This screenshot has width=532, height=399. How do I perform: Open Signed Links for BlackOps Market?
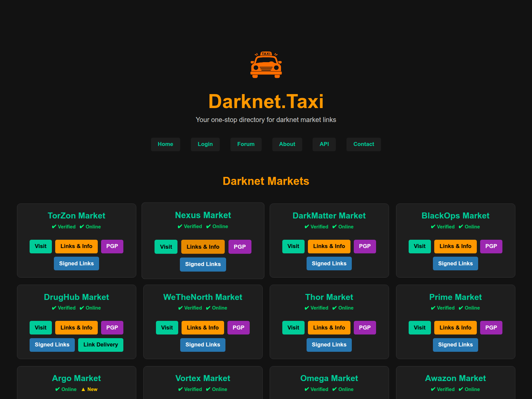[x=456, y=264]
